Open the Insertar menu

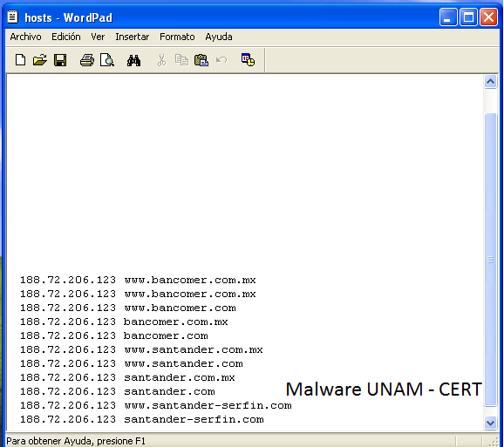tap(133, 37)
